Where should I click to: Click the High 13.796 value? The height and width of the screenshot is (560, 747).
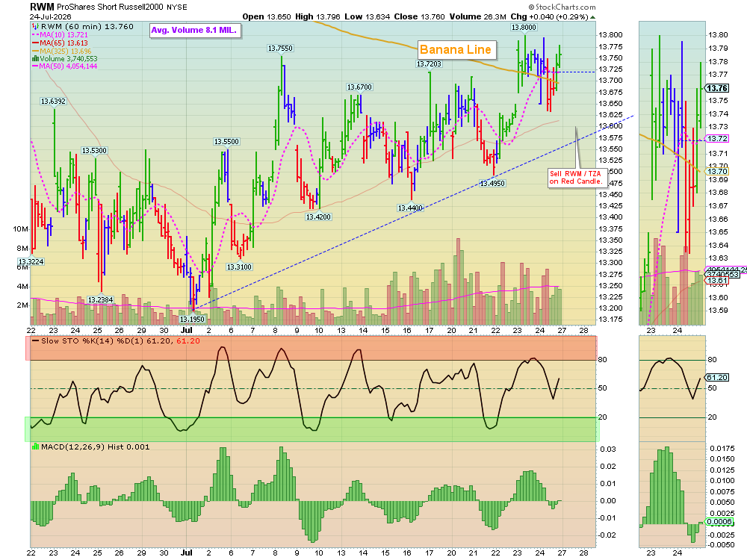tap(317, 16)
